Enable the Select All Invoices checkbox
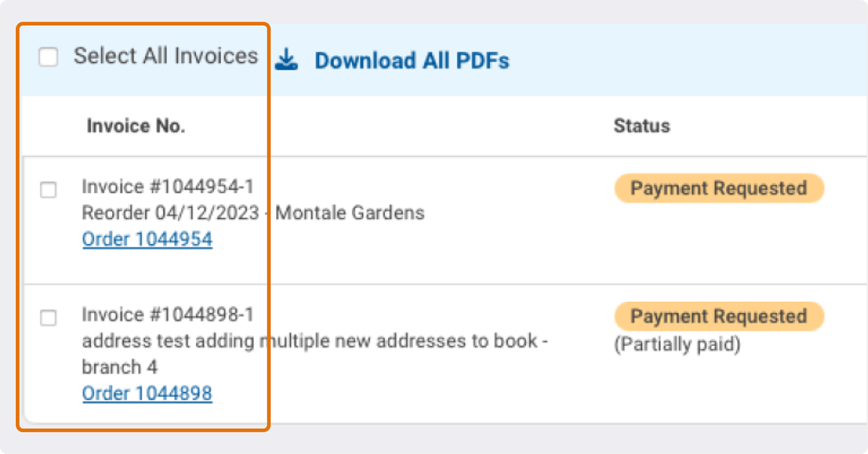 coord(49,57)
